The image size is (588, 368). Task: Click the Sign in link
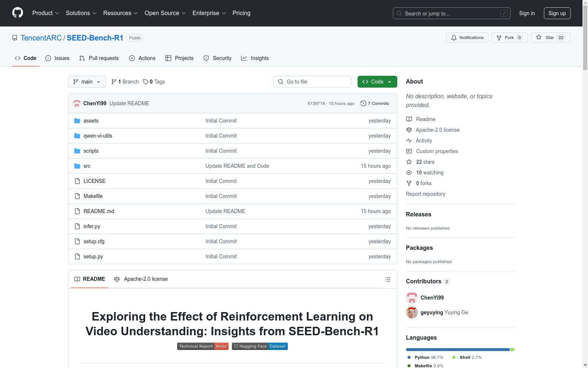[527, 13]
